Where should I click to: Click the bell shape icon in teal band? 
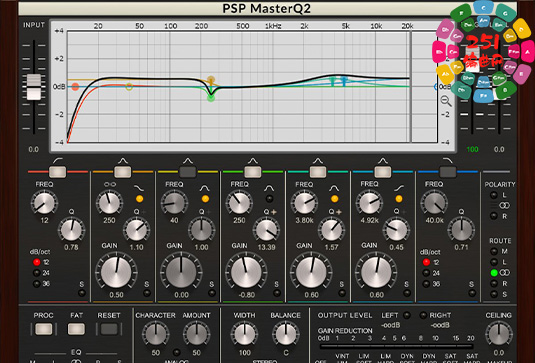pos(334,188)
